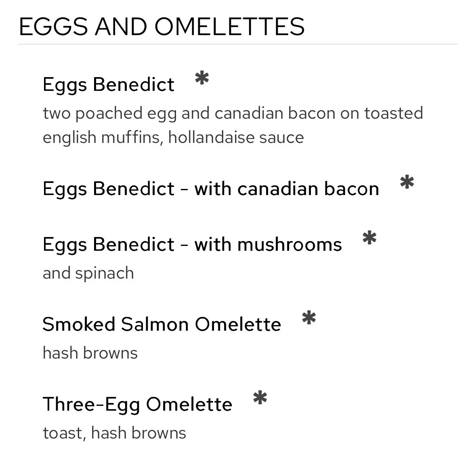476x468 pixels.
Task: Click the asterisk after Three-Egg Omelette
Action: point(260,398)
